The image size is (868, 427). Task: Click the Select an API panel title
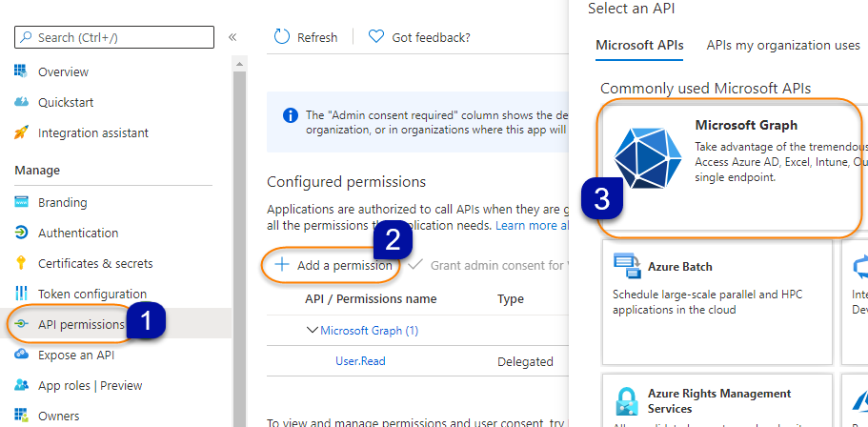pos(631,9)
